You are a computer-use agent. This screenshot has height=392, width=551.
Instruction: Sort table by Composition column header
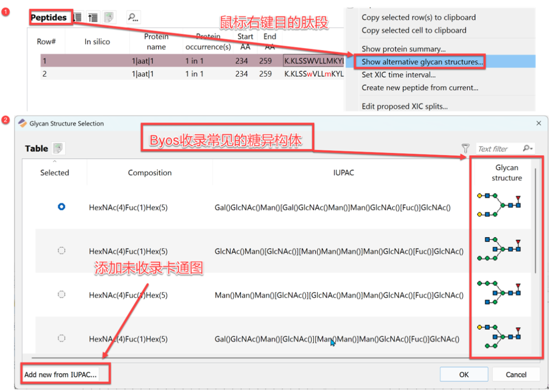pyautogui.click(x=149, y=173)
